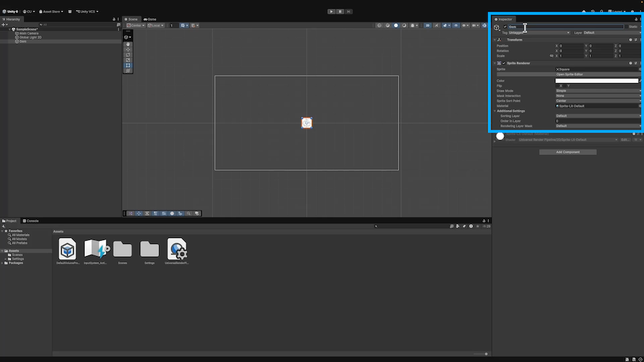Select Global Light 2D in Hierarchy
The width and height of the screenshot is (644, 362).
coord(30,38)
